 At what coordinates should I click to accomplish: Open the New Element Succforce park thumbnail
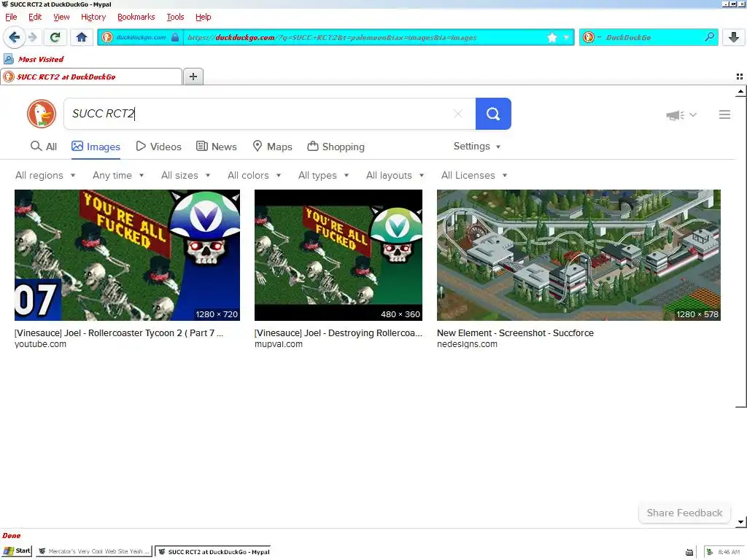pos(578,255)
